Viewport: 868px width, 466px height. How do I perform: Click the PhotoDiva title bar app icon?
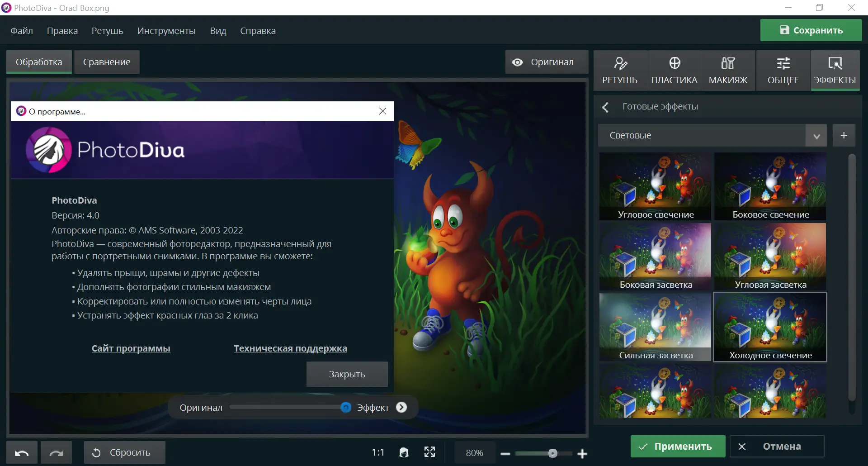[6, 8]
